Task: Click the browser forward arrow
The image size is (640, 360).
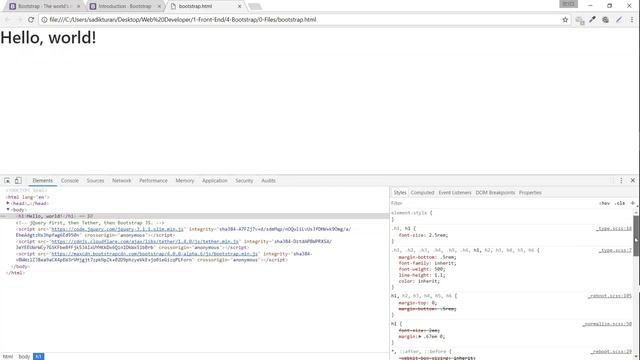Action: [x=19, y=20]
